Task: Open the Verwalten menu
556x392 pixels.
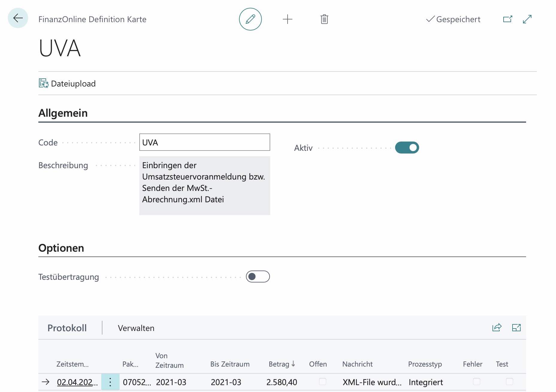Action: point(136,328)
